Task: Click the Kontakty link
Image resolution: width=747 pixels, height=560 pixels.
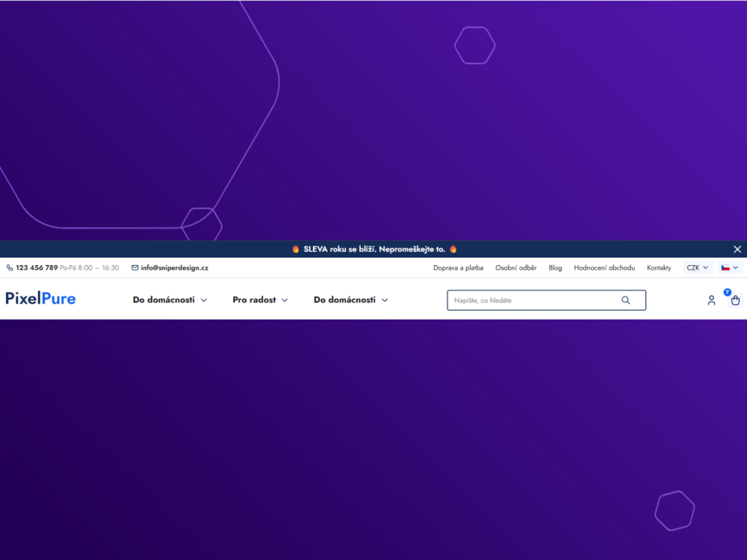Action: pos(659,267)
